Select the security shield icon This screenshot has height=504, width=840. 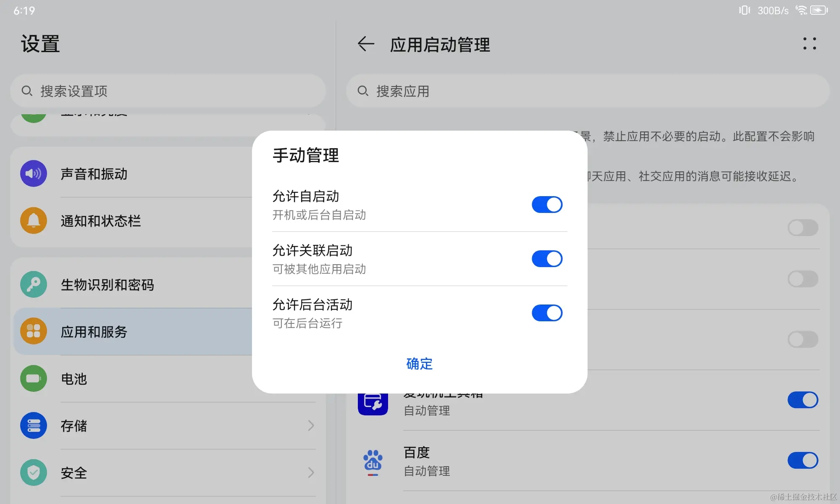pos(33,472)
